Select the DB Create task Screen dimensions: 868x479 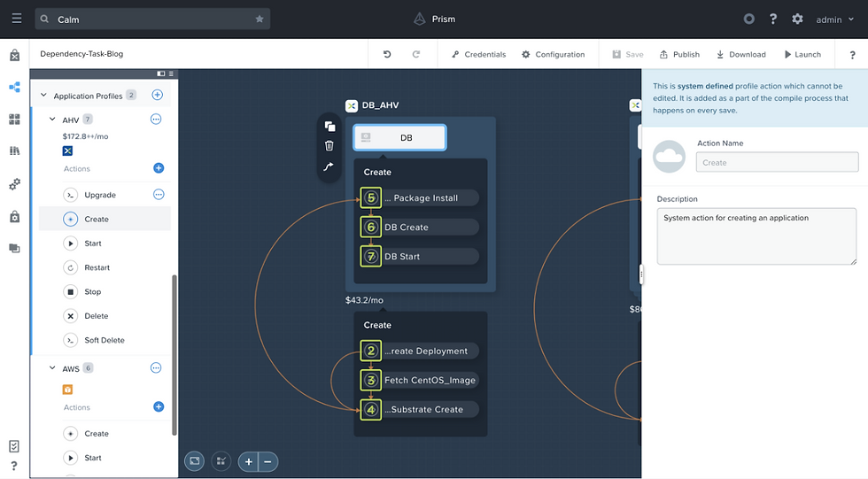tap(420, 228)
